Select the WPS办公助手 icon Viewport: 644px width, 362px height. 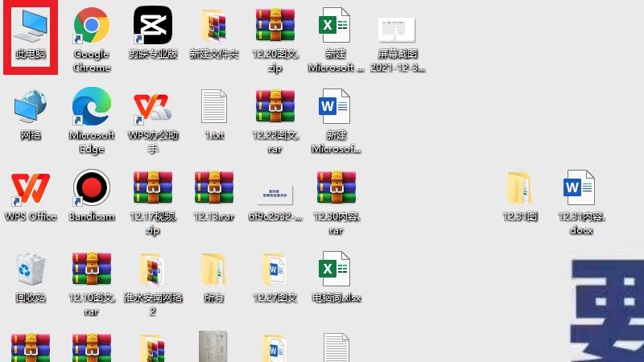pos(153,107)
